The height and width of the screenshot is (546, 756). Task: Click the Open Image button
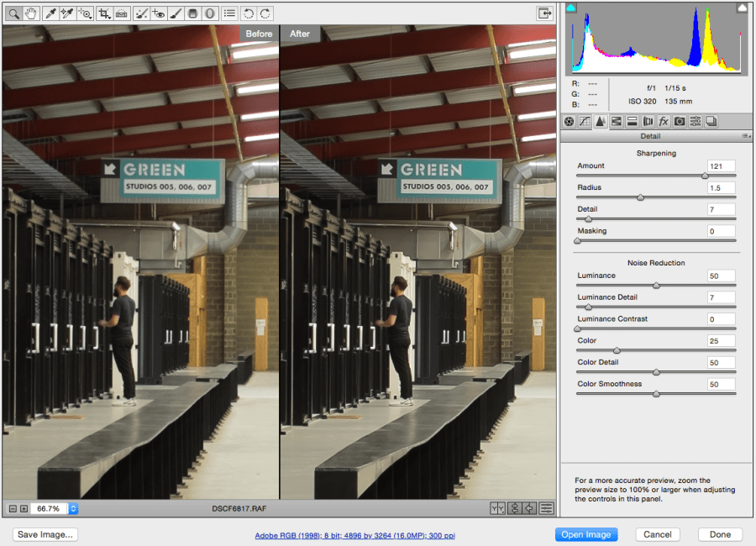tap(586, 534)
